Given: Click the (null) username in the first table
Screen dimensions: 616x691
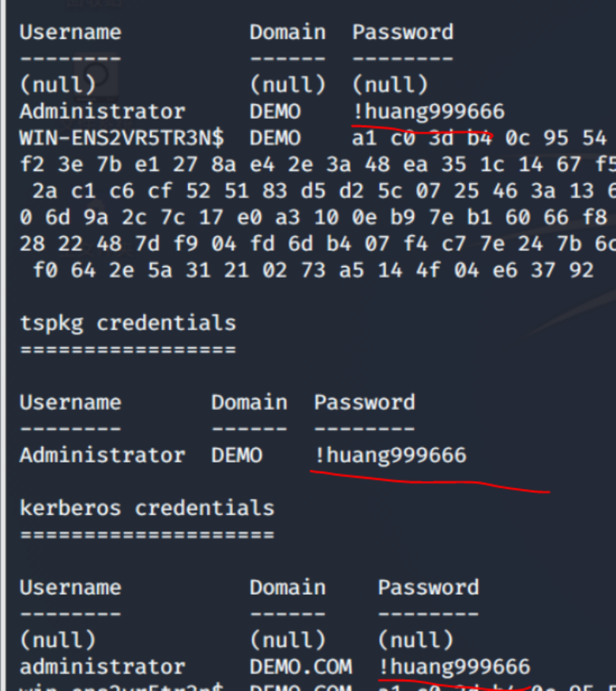Looking at the screenshot, I should tap(58, 85).
